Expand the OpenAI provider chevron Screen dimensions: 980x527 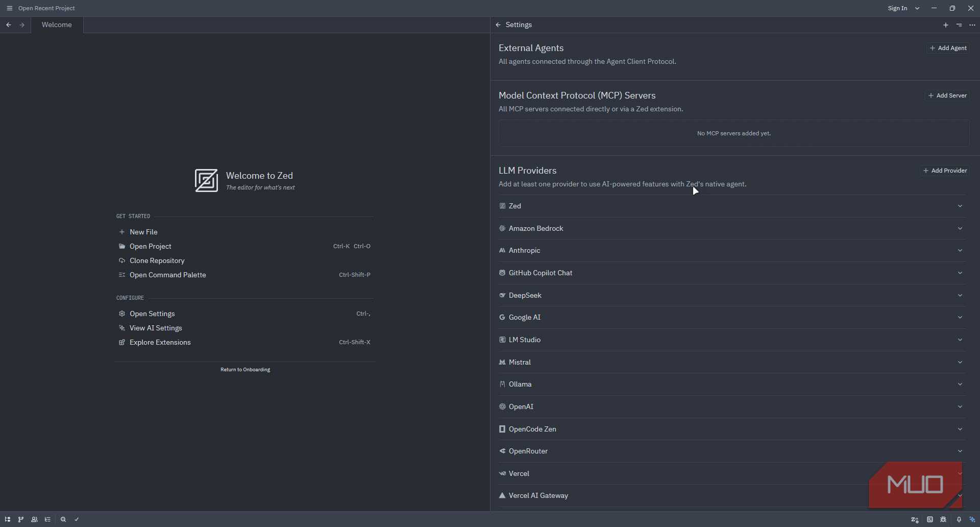click(x=960, y=407)
